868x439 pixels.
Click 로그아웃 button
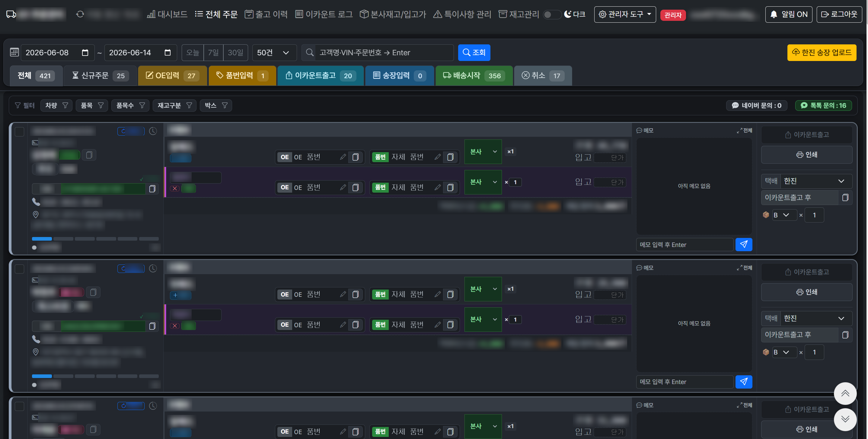tap(839, 14)
